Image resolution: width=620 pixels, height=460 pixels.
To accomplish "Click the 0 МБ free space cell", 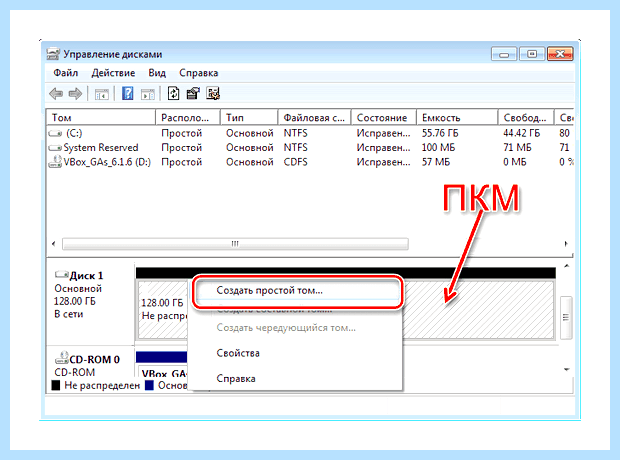I will 515,162.
